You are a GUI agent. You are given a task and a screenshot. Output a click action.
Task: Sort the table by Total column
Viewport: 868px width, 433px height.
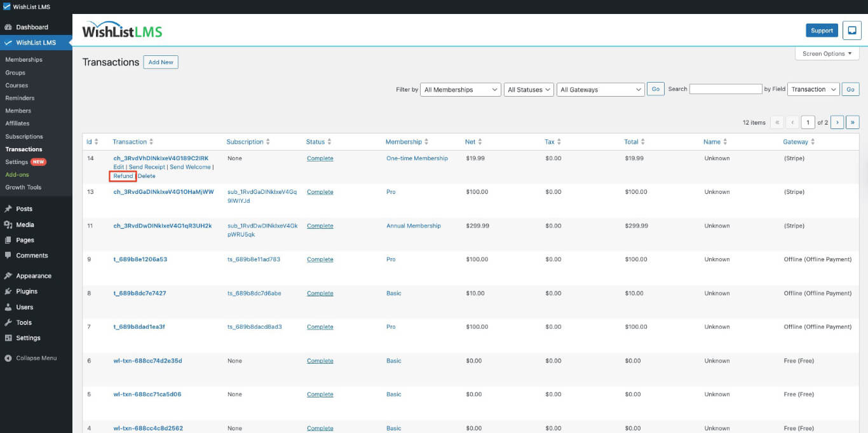634,142
